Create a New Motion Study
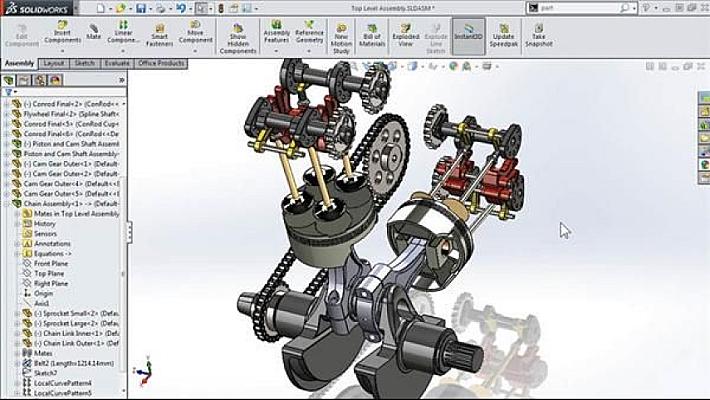The image size is (710, 400). (341, 39)
